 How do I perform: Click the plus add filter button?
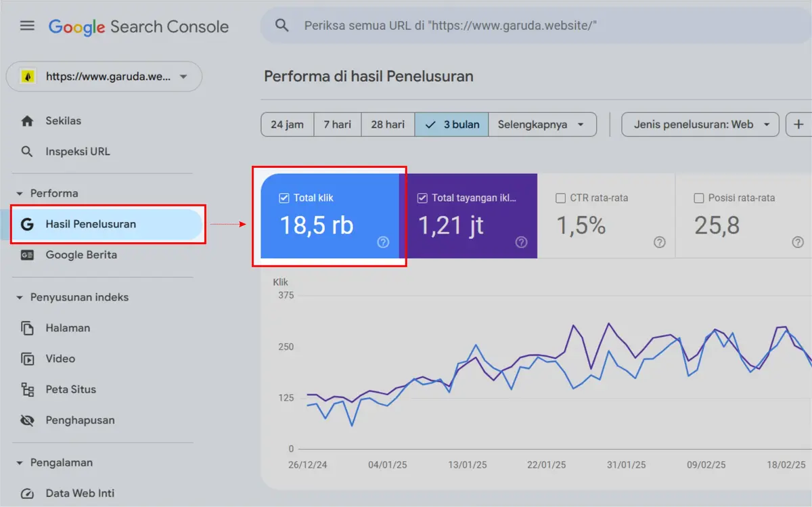[799, 125]
